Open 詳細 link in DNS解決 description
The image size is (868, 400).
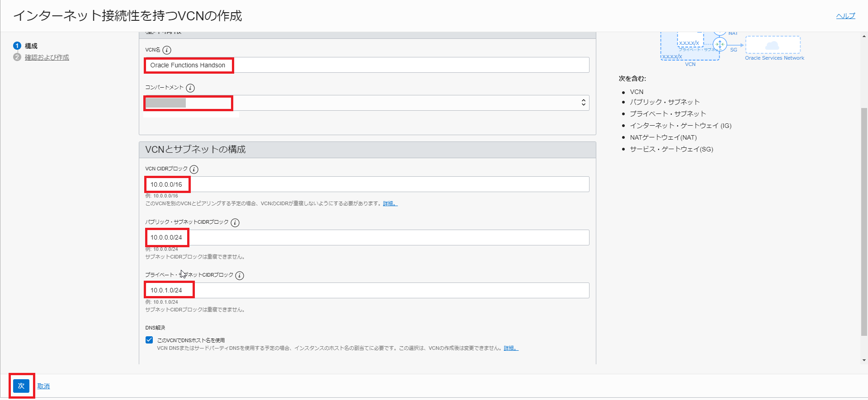coord(510,348)
